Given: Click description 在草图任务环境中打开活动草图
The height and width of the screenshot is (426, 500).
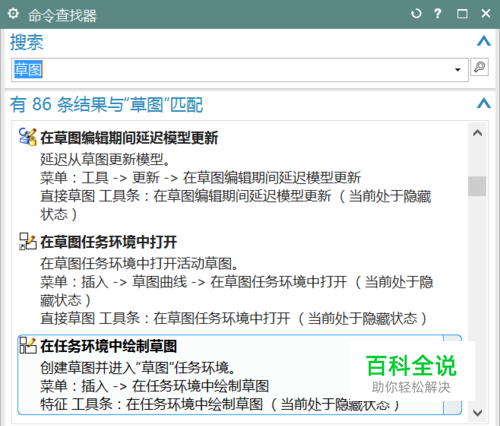Looking at the screenshot, I should 139,264.
